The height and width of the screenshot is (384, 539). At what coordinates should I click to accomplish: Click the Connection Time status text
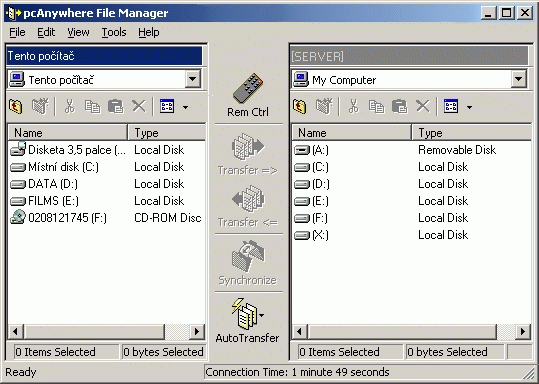(x=297, y=372)
